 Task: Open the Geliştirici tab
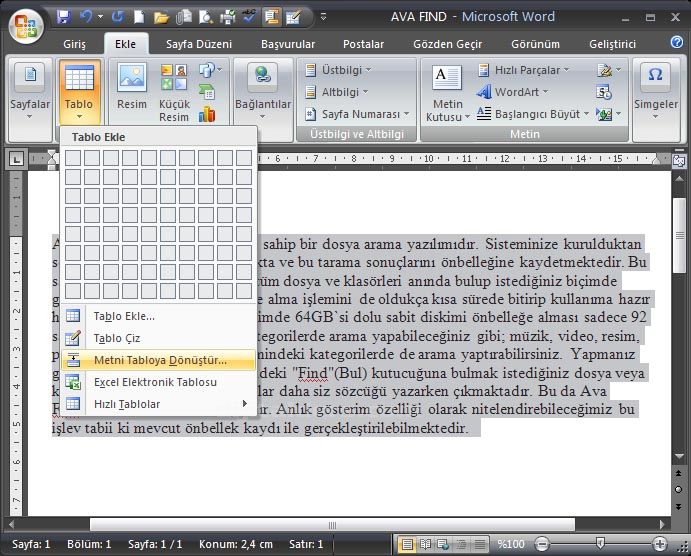612,44
